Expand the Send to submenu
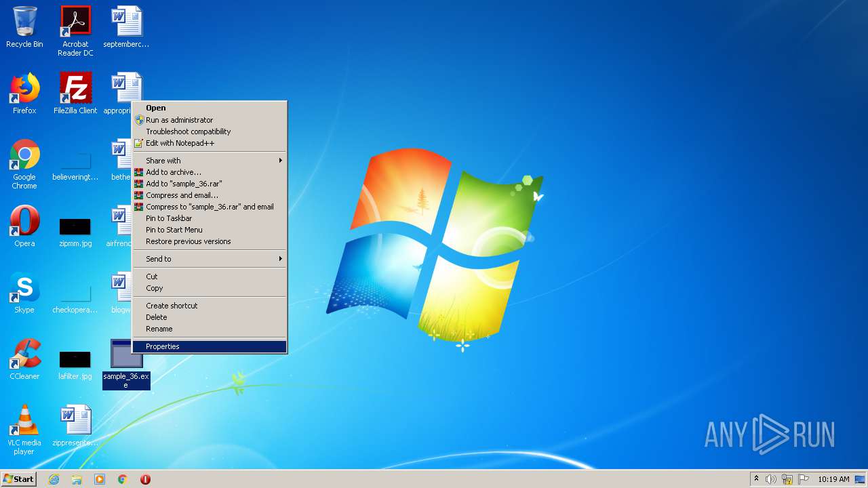 [210, 259]
